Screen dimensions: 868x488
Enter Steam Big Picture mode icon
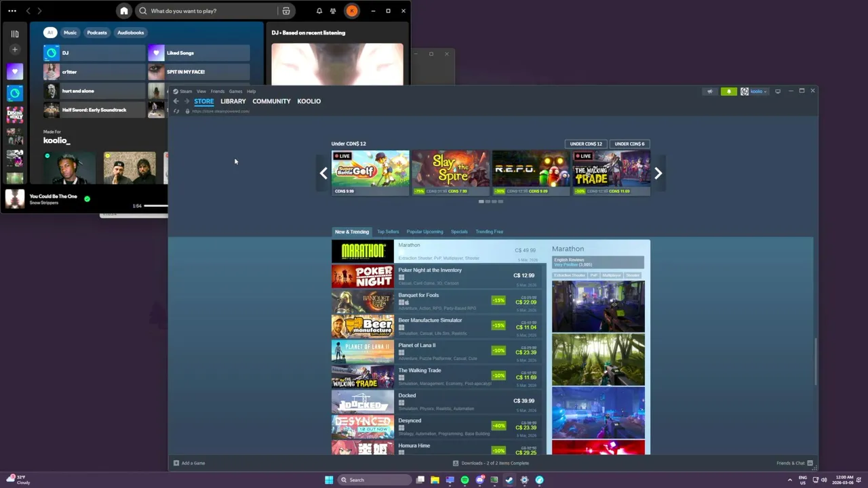pos(778,91)
